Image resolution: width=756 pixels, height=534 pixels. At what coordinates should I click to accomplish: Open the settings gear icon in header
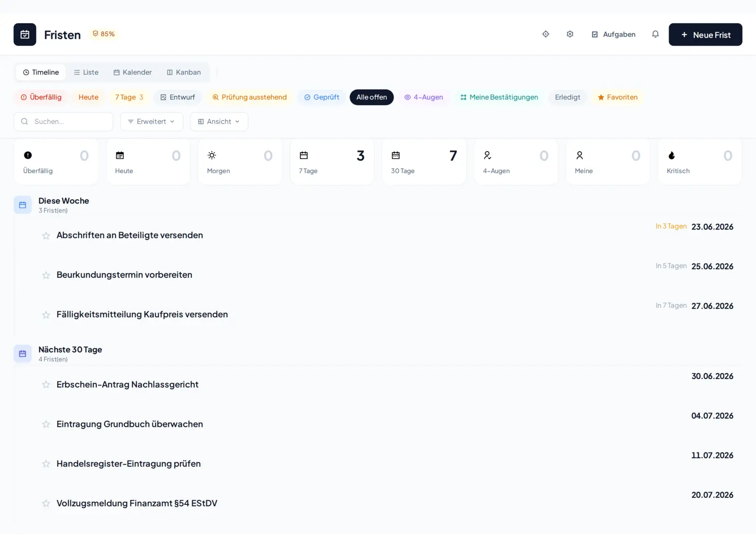(570, 34)
